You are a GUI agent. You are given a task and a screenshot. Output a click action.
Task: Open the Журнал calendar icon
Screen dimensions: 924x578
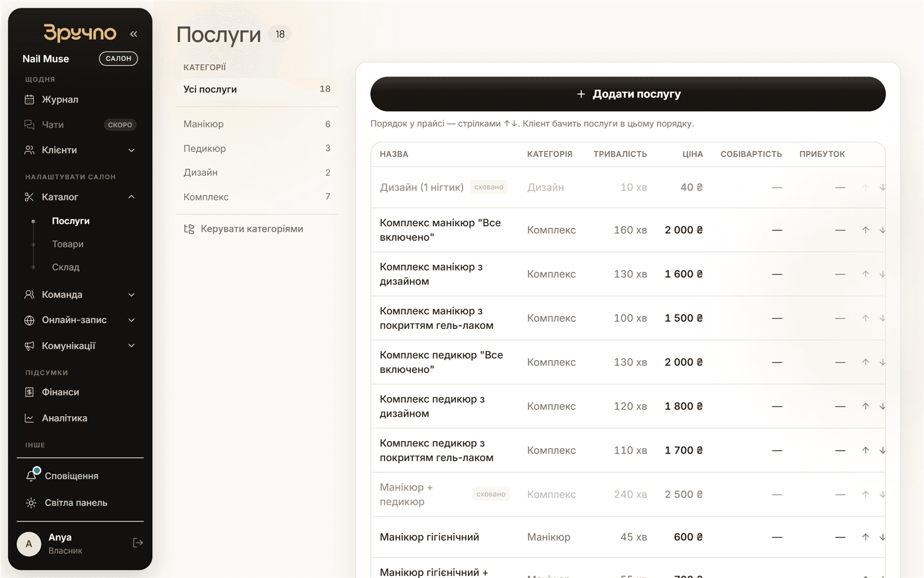click(29, 99)
